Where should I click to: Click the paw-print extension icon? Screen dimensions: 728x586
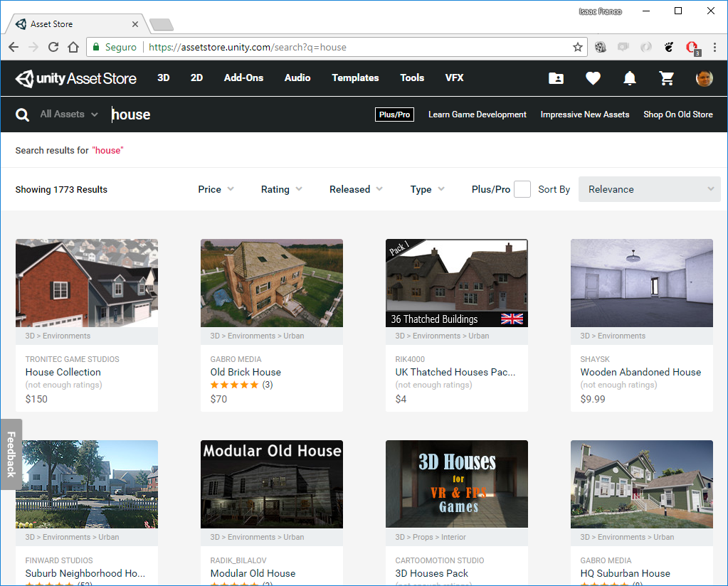(668, 47)
